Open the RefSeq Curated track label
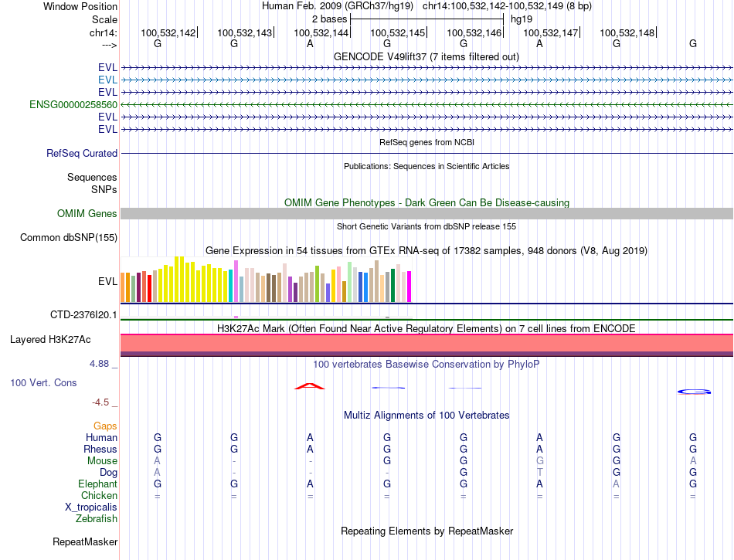This screenshot has height=560, width=734. 82,154
